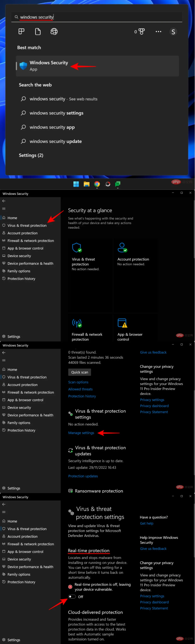Open the Get help link

[x=146, y=523]
